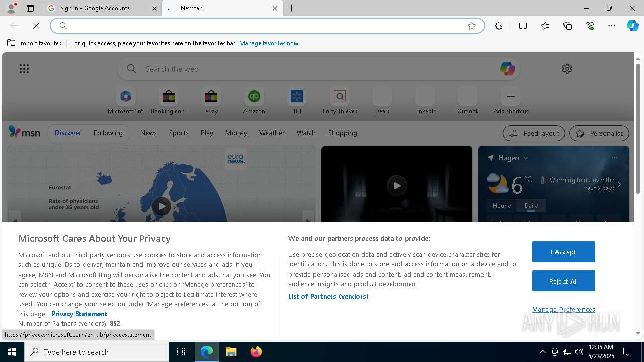Open the browser profile icon
Screen dimensions: 644x362
[11, 8]
